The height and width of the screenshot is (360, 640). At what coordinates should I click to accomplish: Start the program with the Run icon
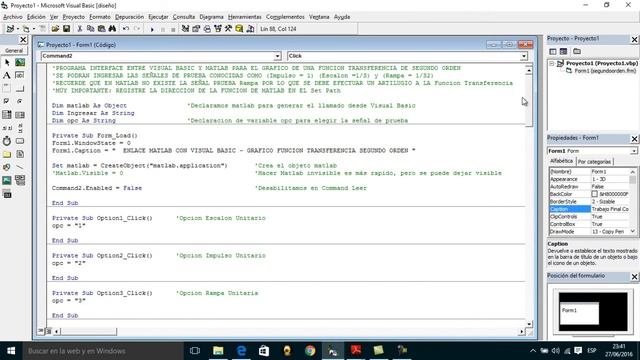[152, 29]
